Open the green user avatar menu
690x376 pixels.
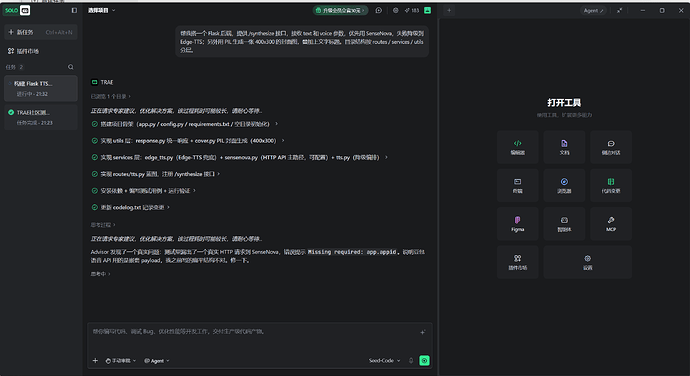(x=427, y=10)
